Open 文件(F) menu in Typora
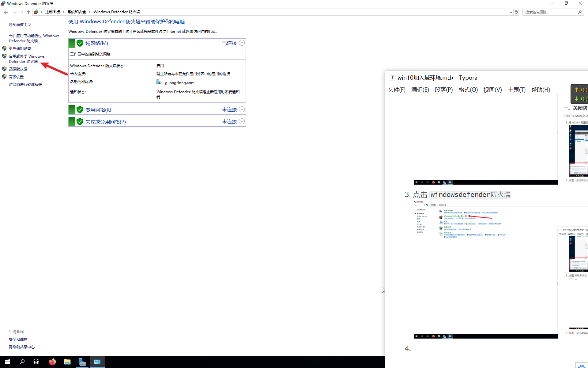The image size is (588, 368). tap(397, 90)
